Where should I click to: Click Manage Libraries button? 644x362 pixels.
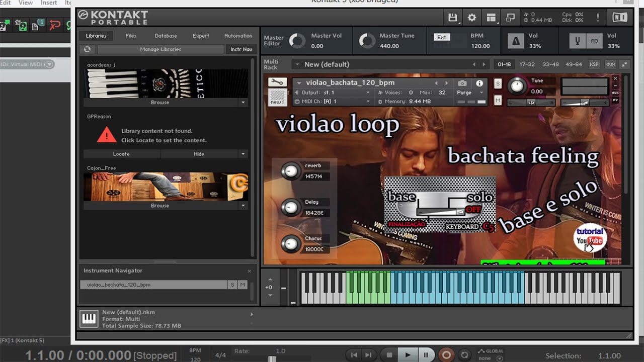click(x=160, y=49)
